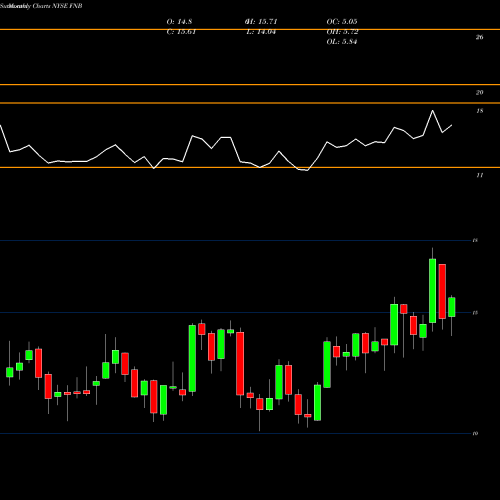The height and width of the screenshot is (500, 500).
Task: Select the 'OL: 5.84' reading
Action: point(342,42)
